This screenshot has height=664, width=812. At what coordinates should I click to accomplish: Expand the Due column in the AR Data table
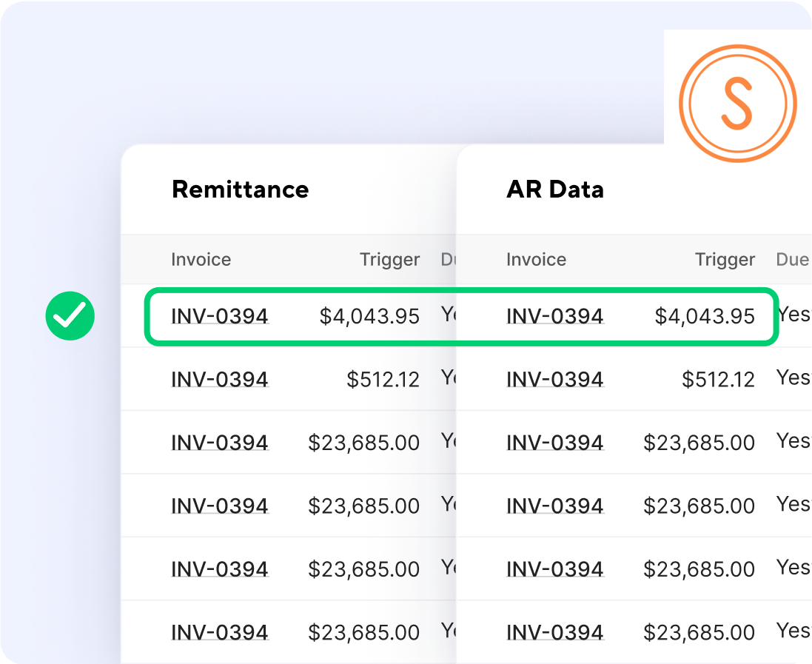(x=792, y=260)
